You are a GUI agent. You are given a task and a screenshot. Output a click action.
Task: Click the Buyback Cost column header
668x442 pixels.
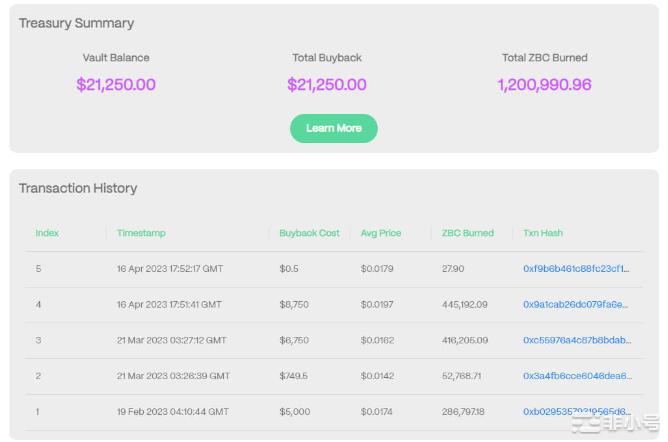pyautogui.click(x=309, y=233)
